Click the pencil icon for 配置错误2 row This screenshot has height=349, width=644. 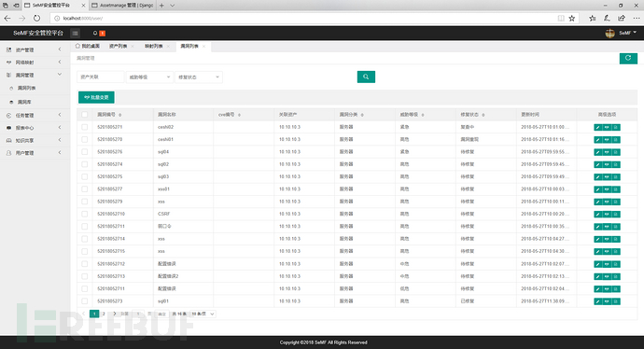click(598, 277)
